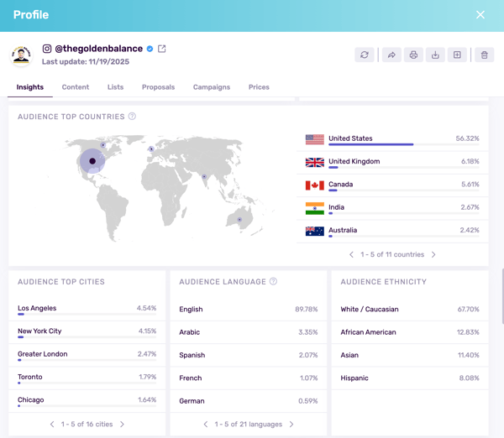Open the Campaigns tab
This screenshot has height=438, width=504.
212,87
